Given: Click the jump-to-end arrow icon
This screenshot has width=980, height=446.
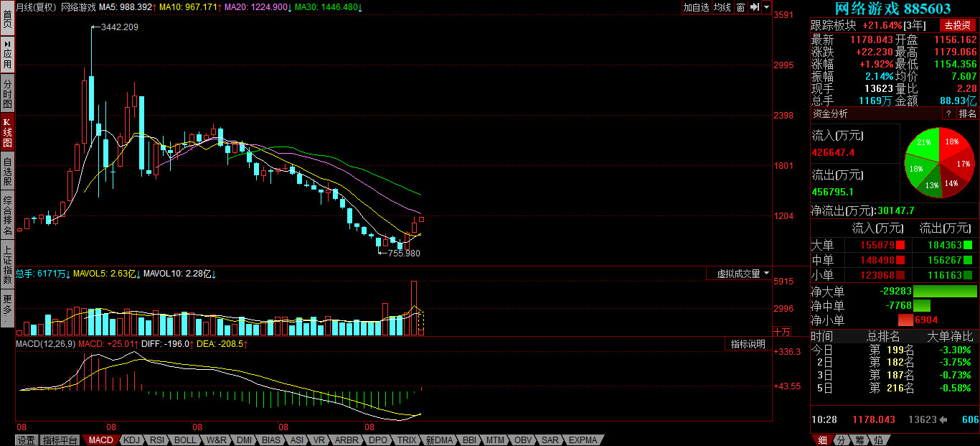Looking at the screenshot, I should pyautogui.click(x=754, y=7).
